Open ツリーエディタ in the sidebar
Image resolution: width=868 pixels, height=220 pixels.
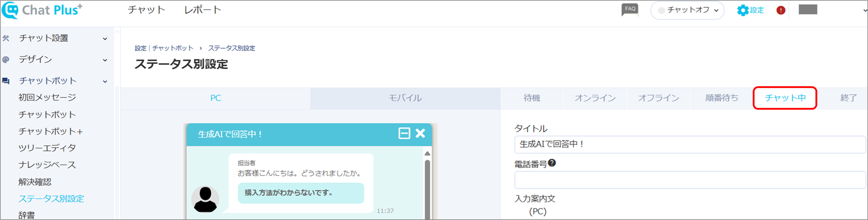(x=47, y=148)
